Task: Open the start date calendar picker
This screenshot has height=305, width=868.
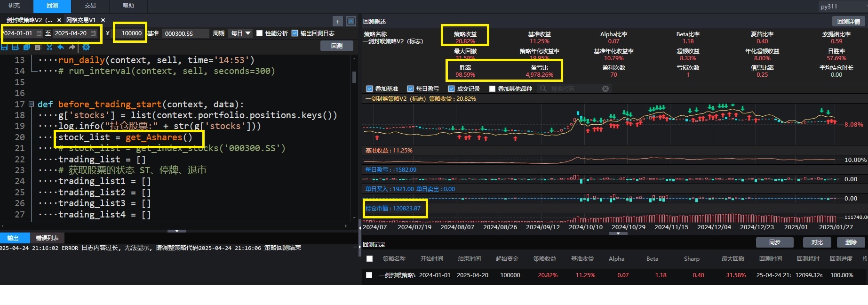Action: [x=39, y=33]
